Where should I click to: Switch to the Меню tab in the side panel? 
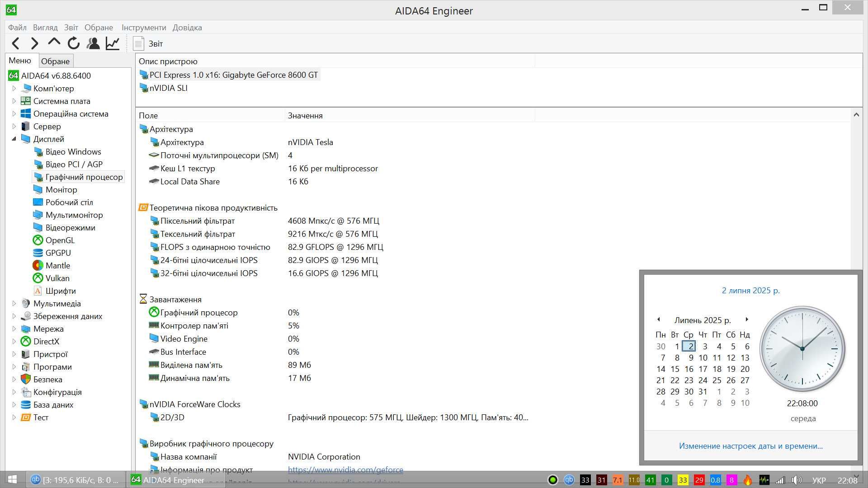coord(20,61)
